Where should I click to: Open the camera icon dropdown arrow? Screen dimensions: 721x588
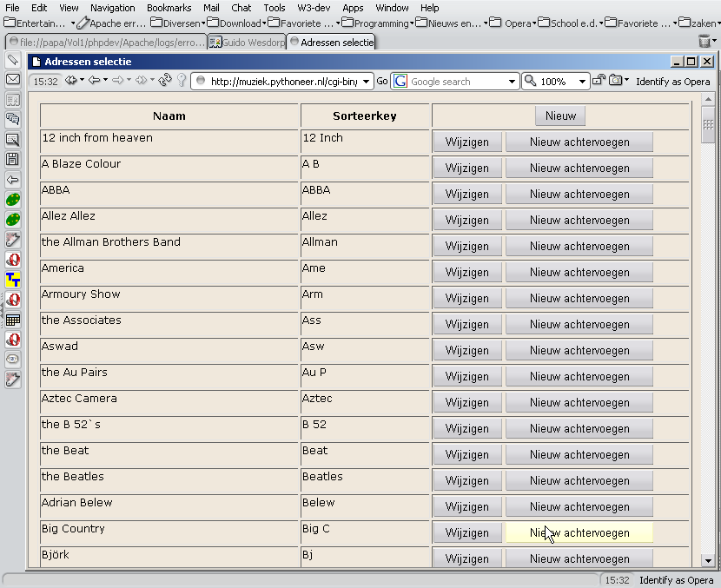tap(626, 80)
